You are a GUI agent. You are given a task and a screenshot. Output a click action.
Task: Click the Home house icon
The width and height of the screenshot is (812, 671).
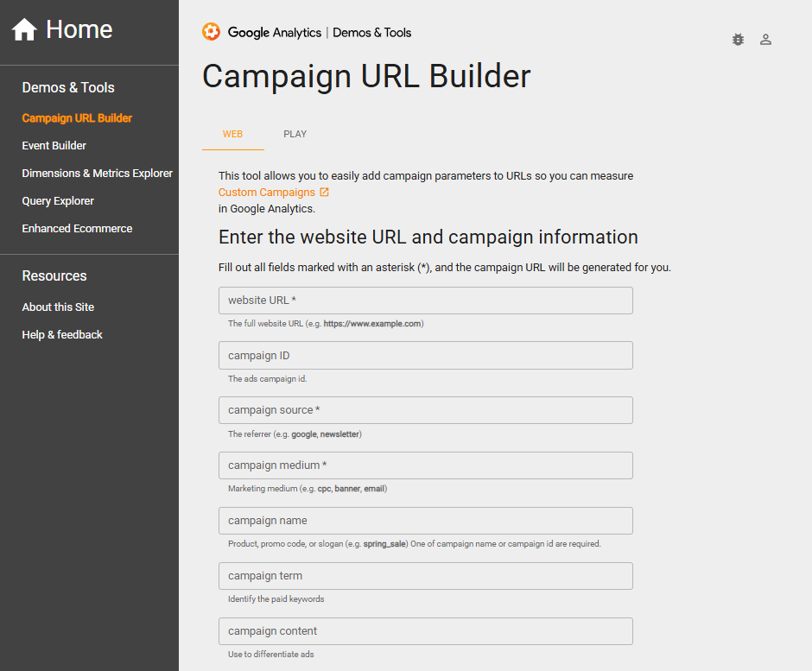[x=24, y=29]
